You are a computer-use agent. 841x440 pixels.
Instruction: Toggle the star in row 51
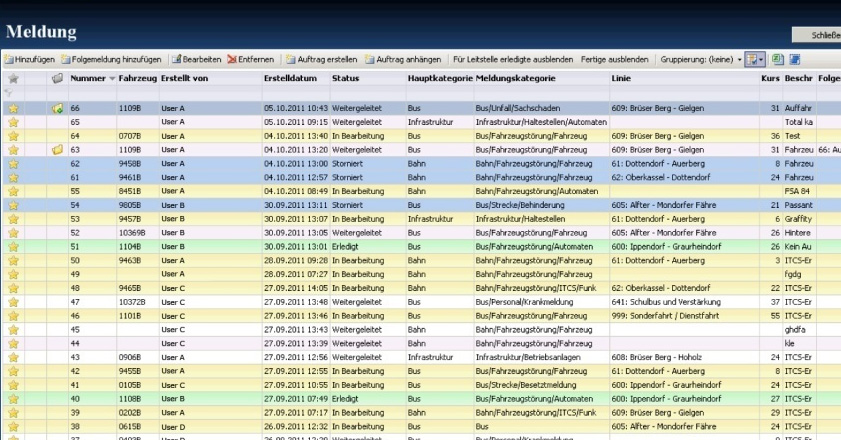pos(13,247)
